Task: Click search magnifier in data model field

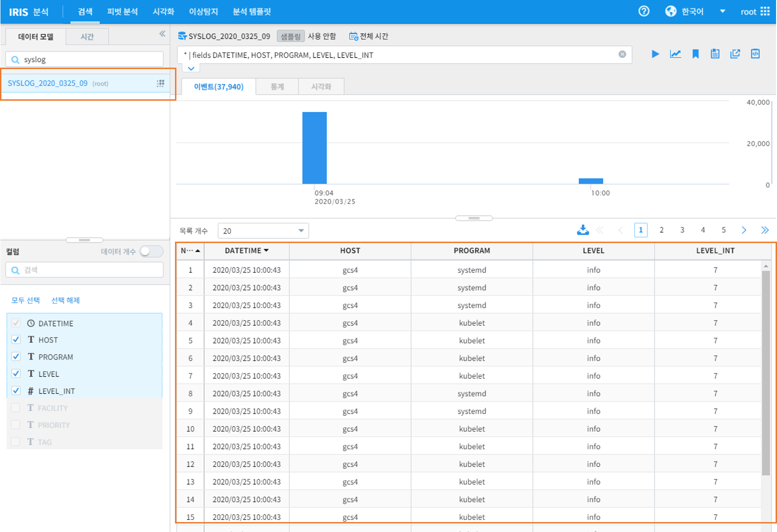Action: (x=15, y=60)
